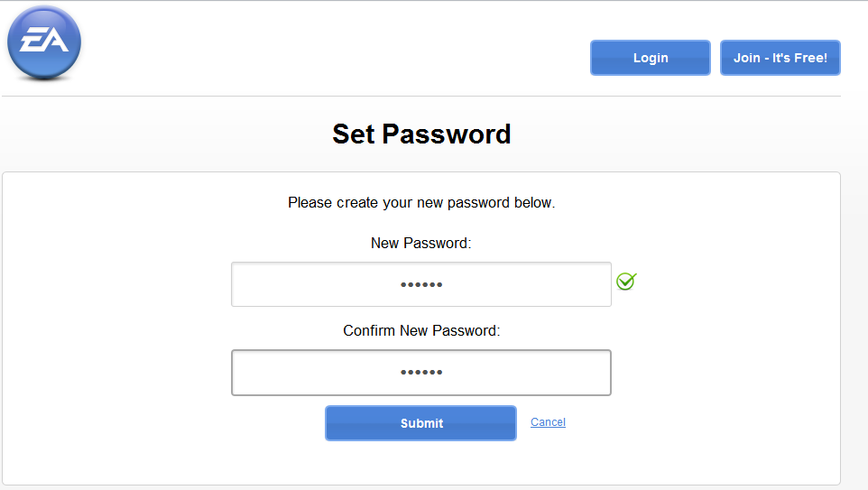Click the 'Confirm New Password:' label

421,330
